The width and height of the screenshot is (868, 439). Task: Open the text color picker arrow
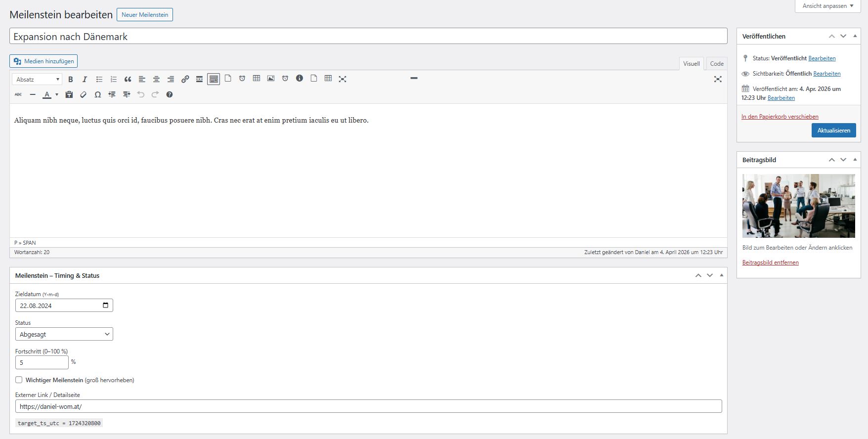[x=57, y=94]
